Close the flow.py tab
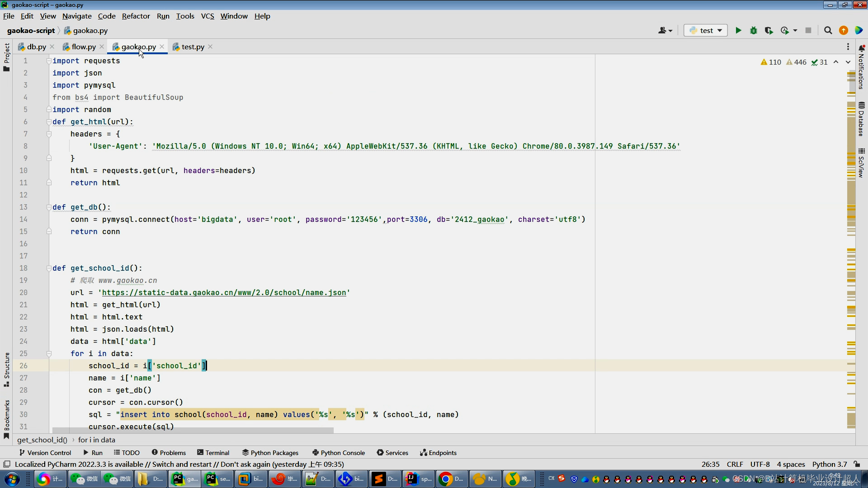Screen dimensions: 868x488 click(x=102, y=47)
